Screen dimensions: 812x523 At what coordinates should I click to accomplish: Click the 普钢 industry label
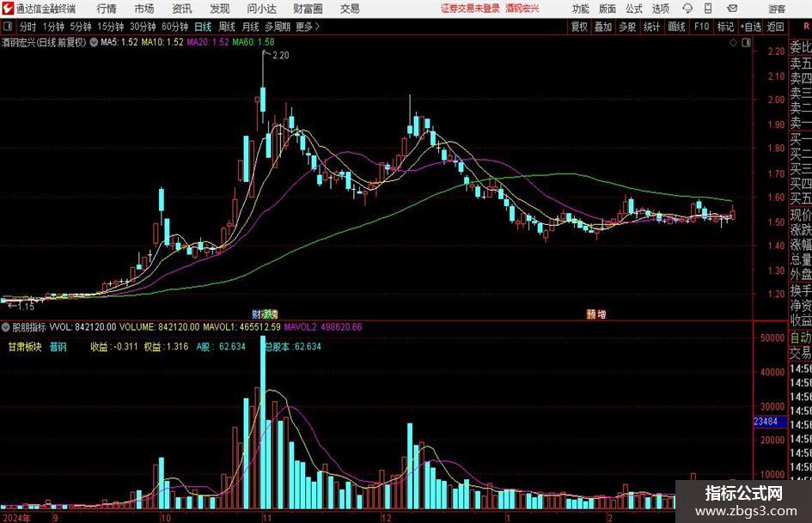58,346
